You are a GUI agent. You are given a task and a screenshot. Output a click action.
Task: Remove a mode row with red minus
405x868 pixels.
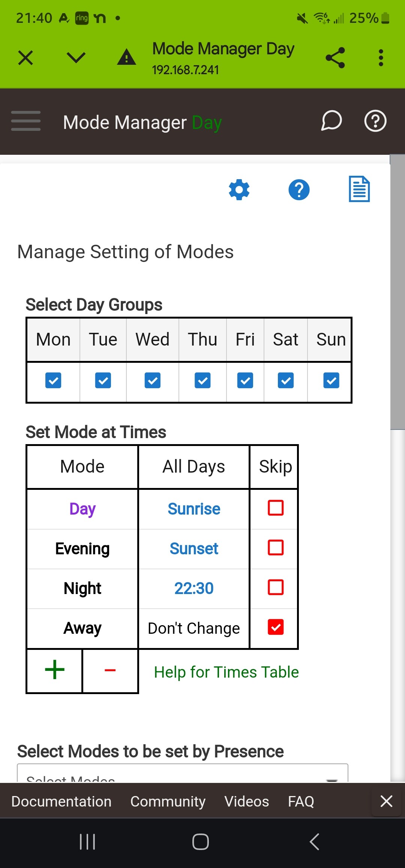click(x=110, y=670)
